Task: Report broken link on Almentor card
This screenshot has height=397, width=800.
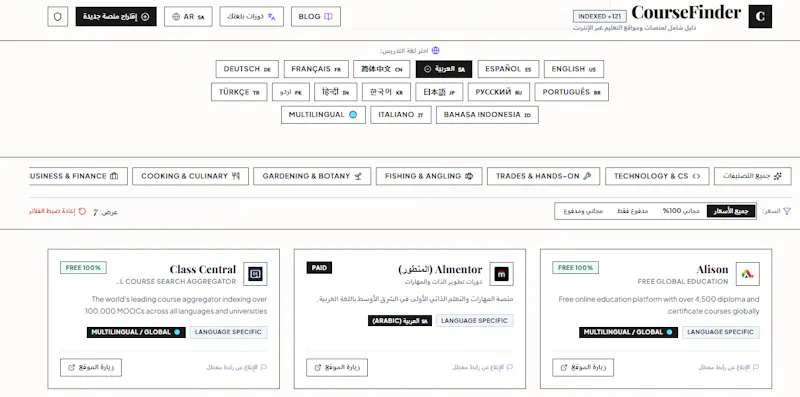Action: (483, 367)
